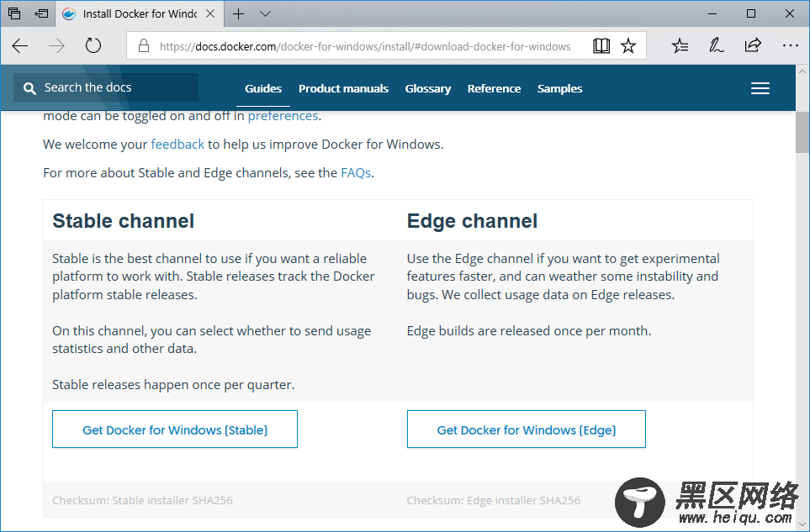810x532 pixels.
Task: Close the Edge browser window
Action: pos(789,14)
